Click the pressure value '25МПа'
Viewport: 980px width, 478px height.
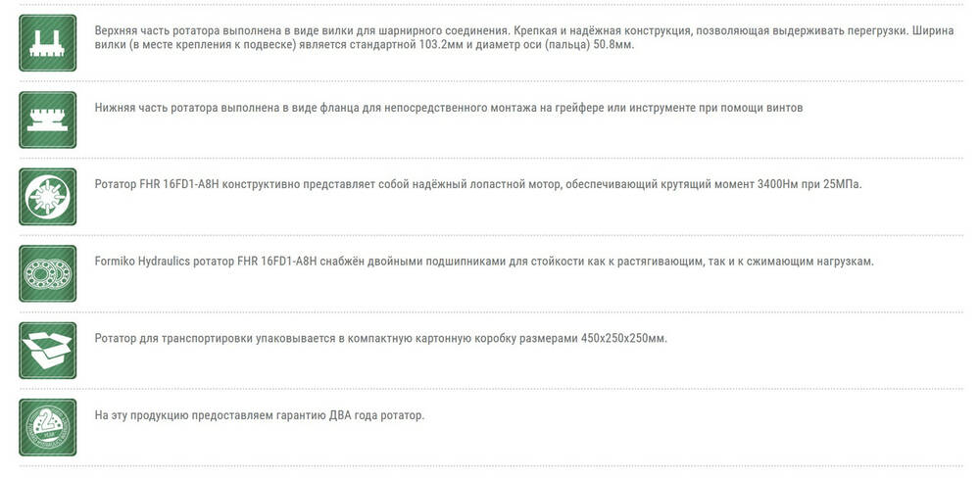(843, 184)
